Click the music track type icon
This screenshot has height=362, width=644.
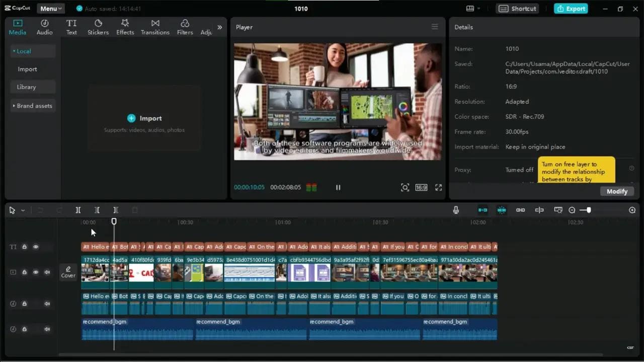[x=13, y=329]
